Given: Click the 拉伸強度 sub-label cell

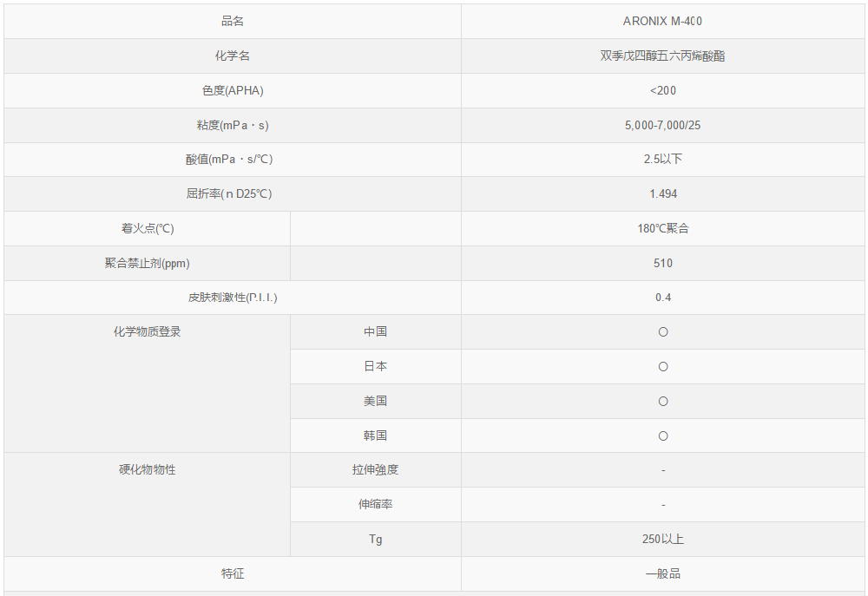Looking at the screenshot, I should [x=375, y=470].
